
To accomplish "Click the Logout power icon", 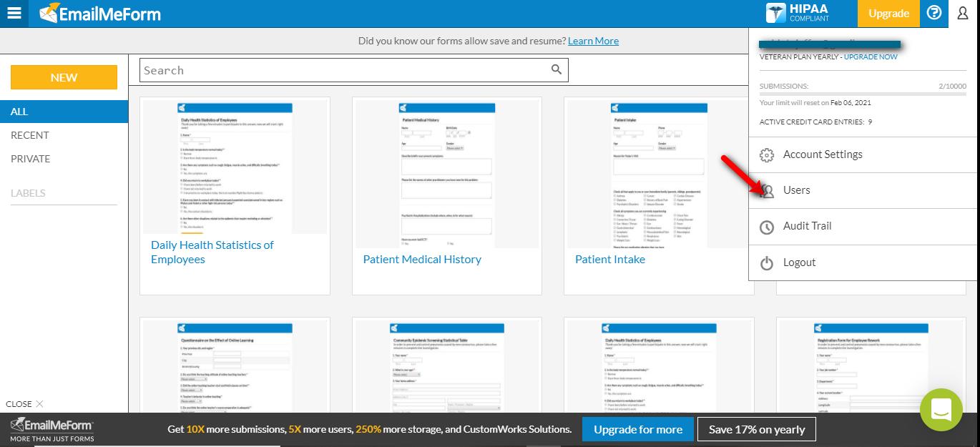I will pyautogui.click(x=767, y=263).
